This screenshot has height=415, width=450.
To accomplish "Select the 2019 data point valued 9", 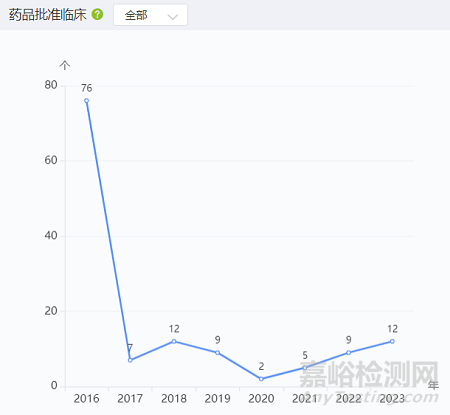I will [217, 353].
